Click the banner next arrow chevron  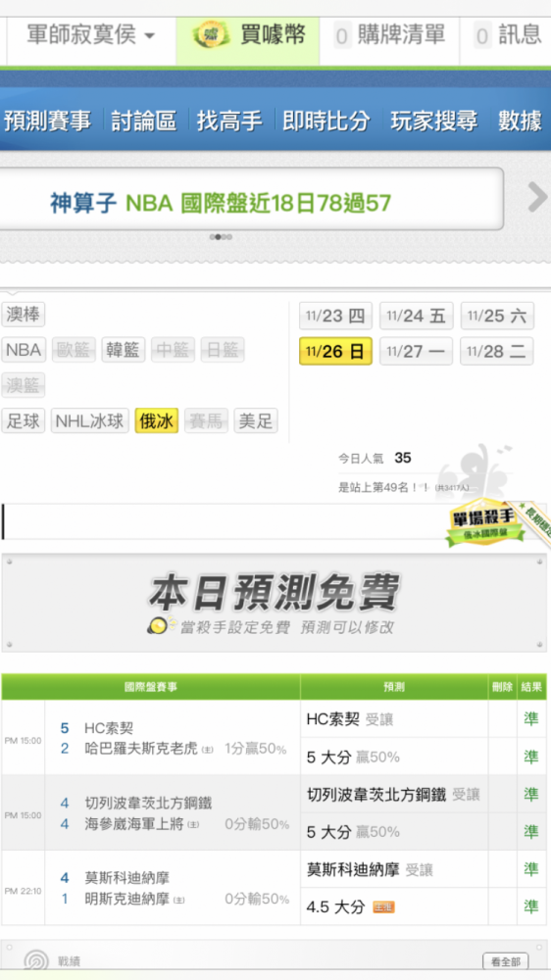coord(537,198)
